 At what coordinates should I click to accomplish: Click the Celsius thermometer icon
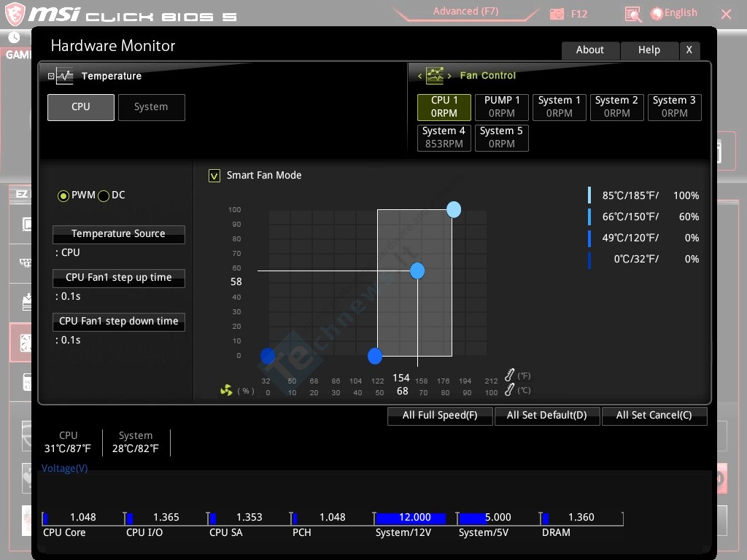[510, 390]
